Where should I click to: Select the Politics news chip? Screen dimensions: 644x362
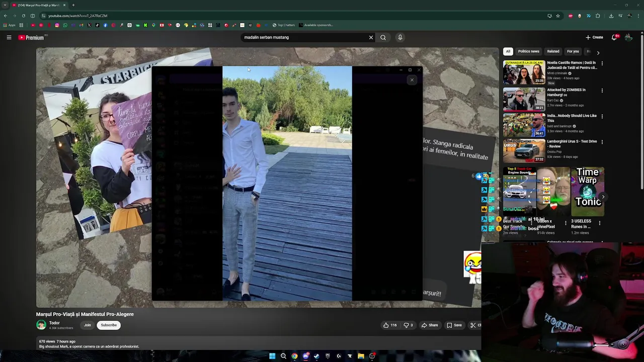(x=528, y=51)
